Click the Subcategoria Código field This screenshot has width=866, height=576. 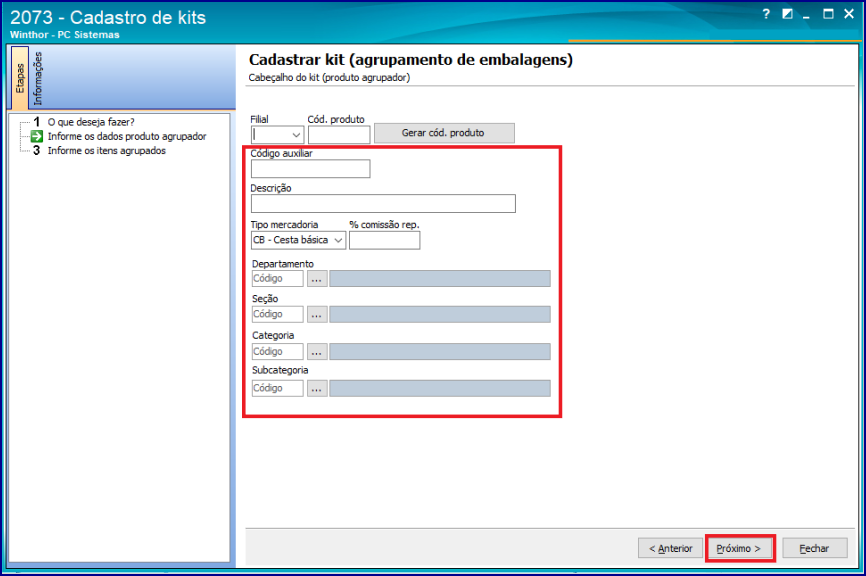coord(277,388)
